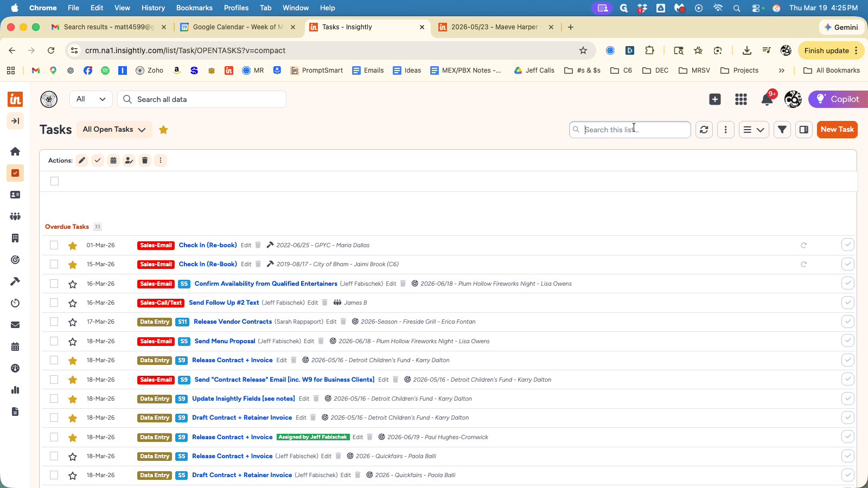This screenshot has height=488, width=868.
Task: Open the notifications bell icon
Action: 767,99
